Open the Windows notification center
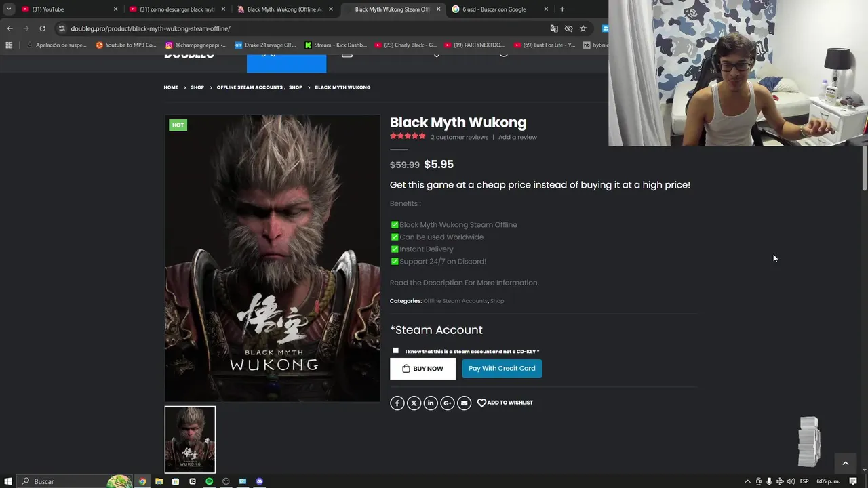This screenshot has width=868, height=488. point(853,481)
